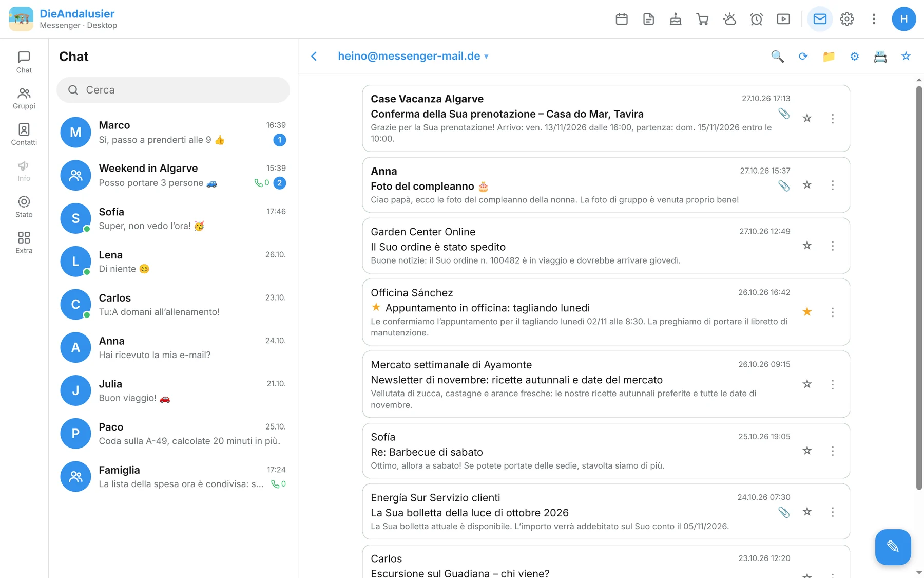Star the Case Vacanza Algarve email

coord(807,118)
